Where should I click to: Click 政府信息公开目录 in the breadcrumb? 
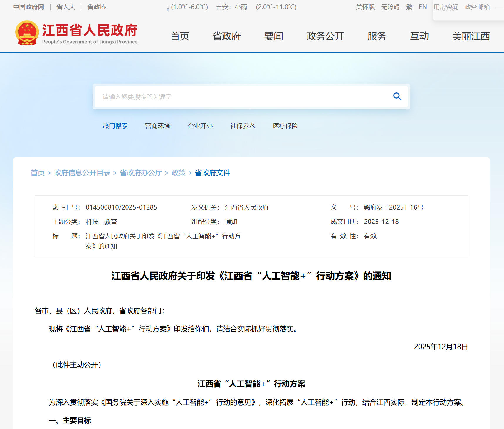click(x=82, y=173)
